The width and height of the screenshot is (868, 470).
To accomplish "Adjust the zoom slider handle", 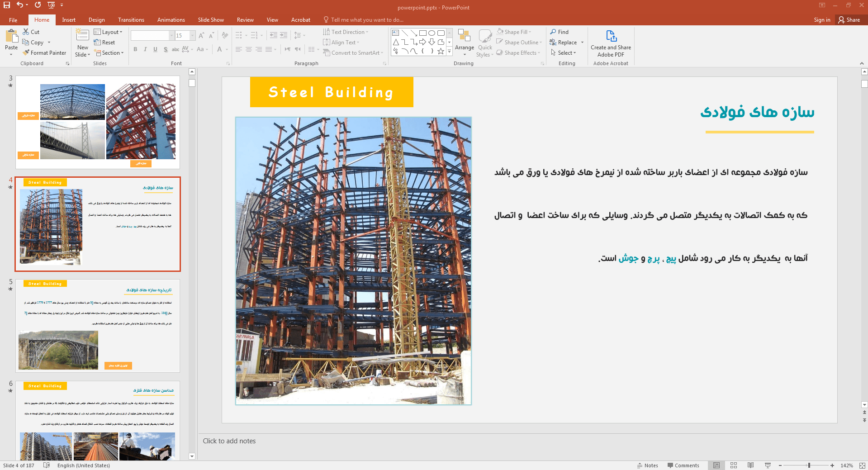I will 809,465.
